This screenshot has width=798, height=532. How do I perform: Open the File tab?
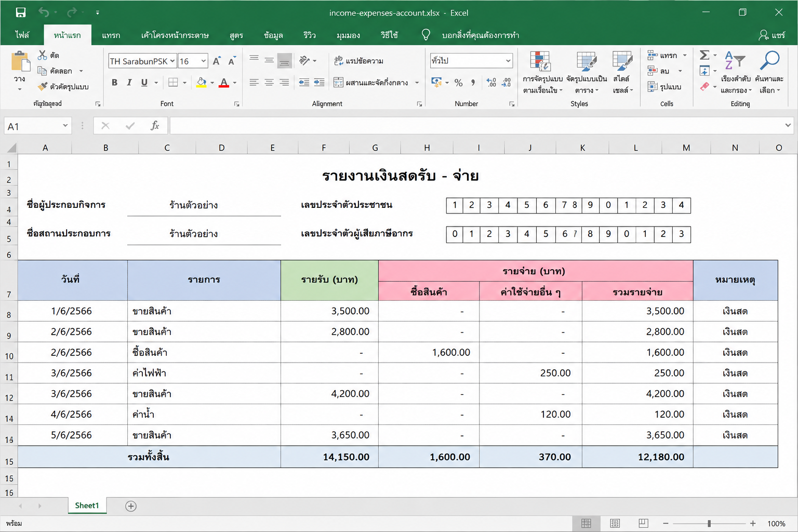(x=22, y=35)
